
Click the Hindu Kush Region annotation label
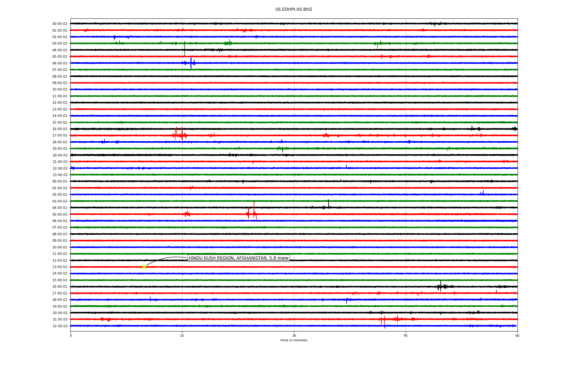(238, 258)
